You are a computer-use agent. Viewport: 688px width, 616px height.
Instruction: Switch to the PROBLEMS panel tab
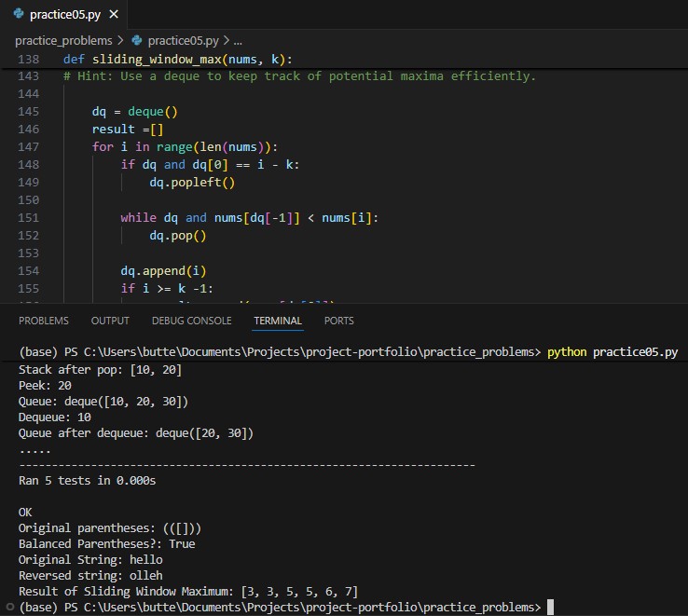(x=44, y=321)
